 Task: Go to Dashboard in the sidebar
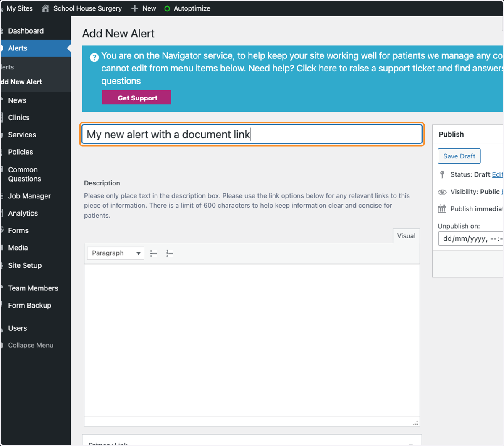(x=26, y=31)
